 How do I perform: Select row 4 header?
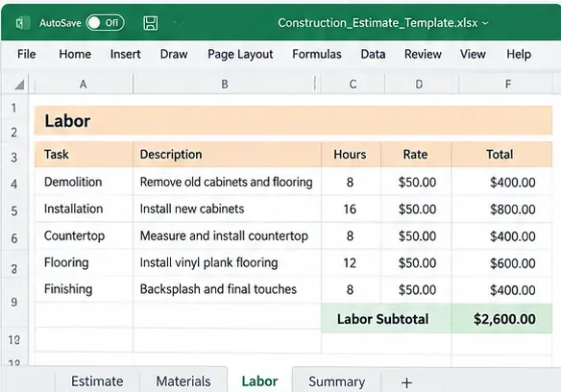pyautogui.click(x=14, y=184)
